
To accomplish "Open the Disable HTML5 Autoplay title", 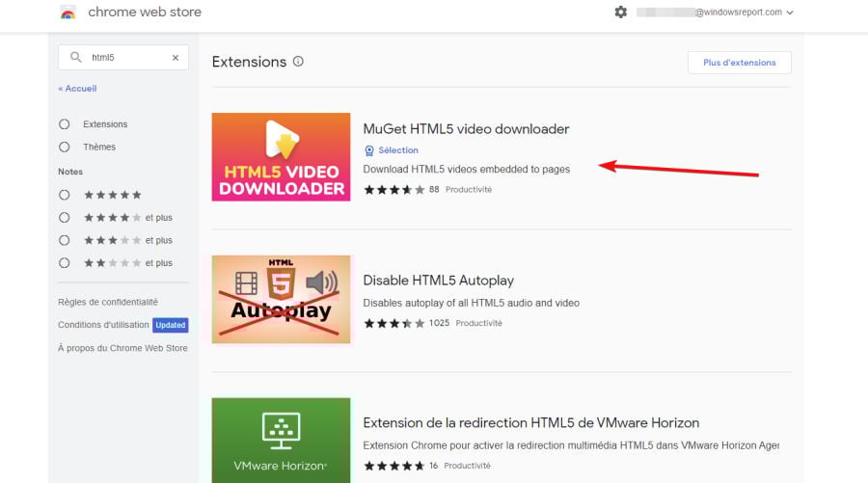I will (439, 281).
